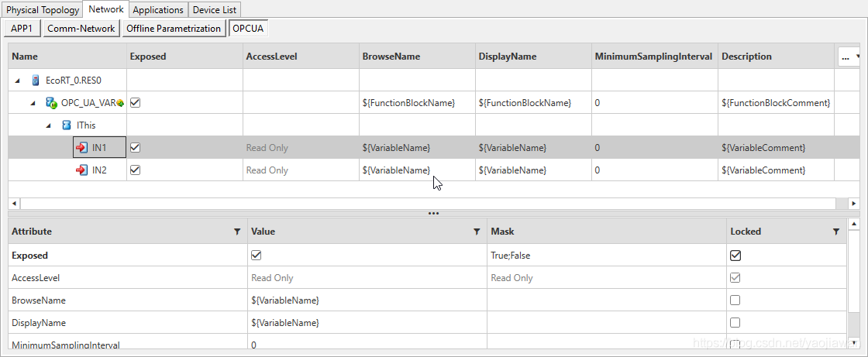868x357 pixels.
Task: Collapse the OPC_UA_VAR tree node
Action: click(x=33, y=102)
